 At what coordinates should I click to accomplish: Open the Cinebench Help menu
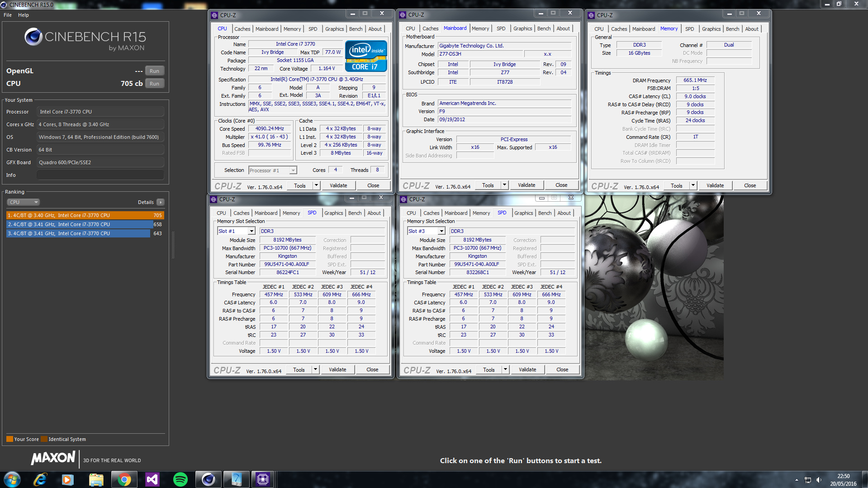tap(24, 15)
